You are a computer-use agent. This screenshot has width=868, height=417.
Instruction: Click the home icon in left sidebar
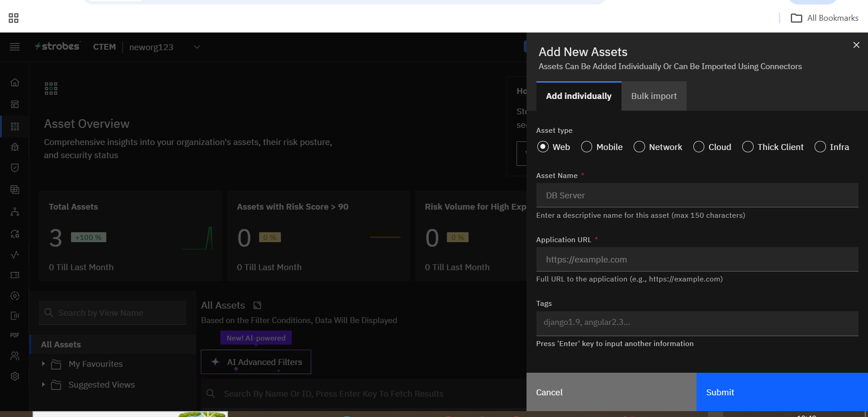coord(15,83)
